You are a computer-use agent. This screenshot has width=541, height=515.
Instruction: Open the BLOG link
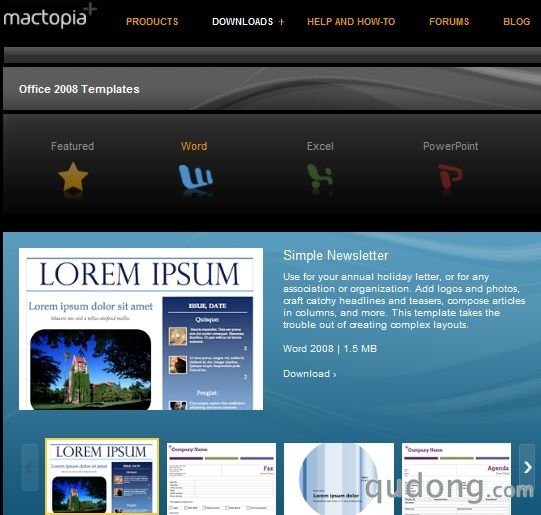click(517, 22)
